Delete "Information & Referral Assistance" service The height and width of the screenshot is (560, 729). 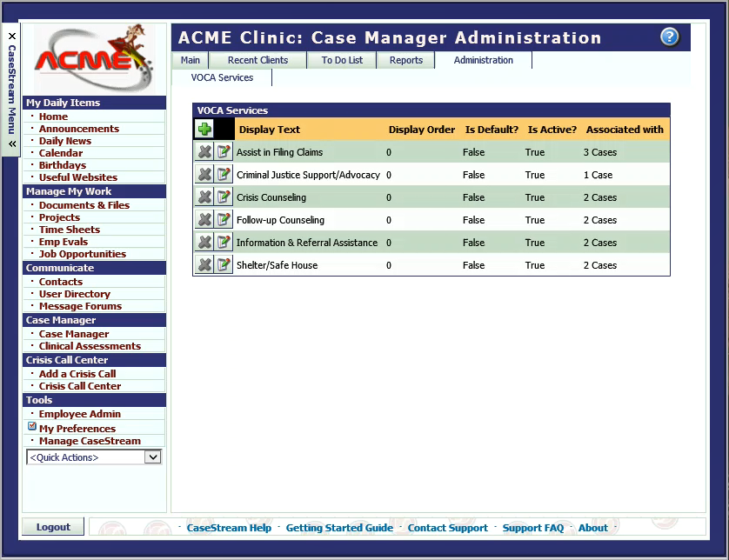click(x=204, y=243)
